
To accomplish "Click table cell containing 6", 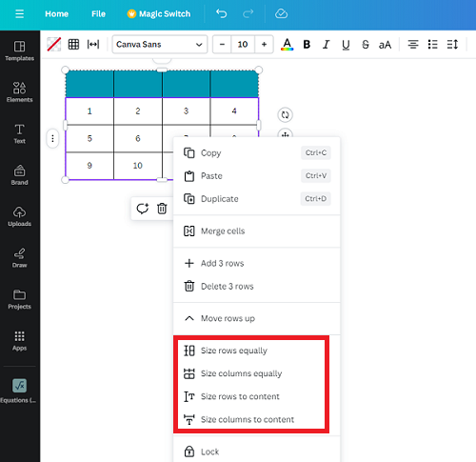I will 138,138.
